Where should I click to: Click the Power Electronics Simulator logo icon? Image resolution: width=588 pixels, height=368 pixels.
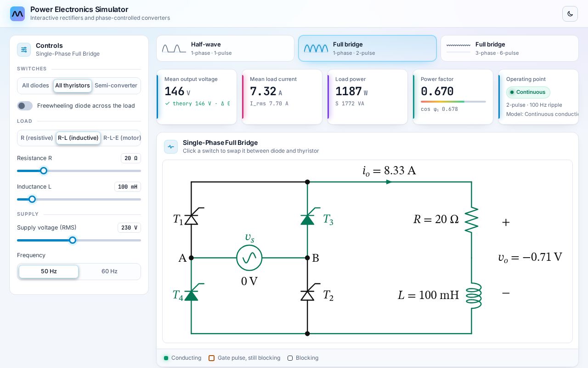(x=17, y=14)
